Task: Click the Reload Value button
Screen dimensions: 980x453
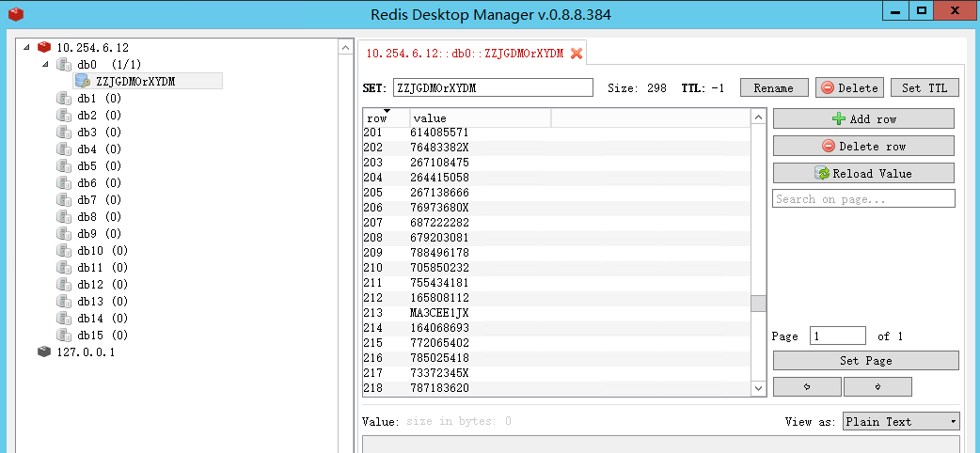Action: tap(863, 173)
